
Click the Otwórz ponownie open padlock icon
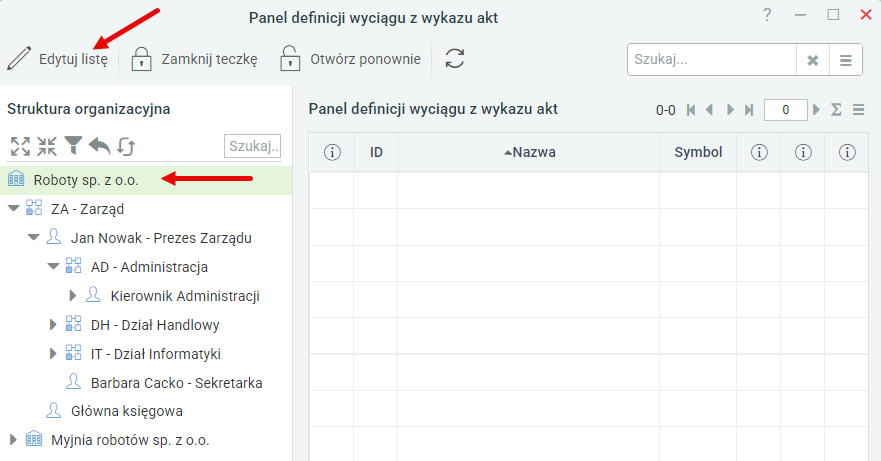pyautogui.click(x=290, y=58)
